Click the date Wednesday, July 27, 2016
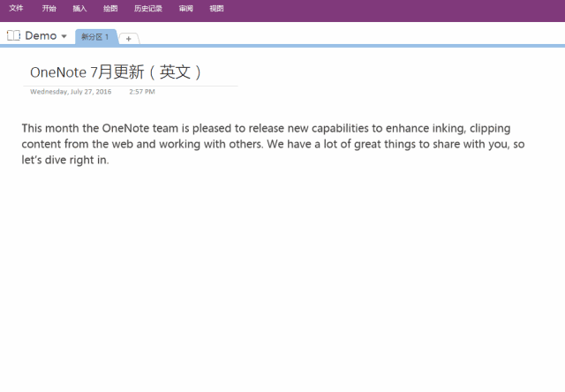 pyautogui.click(x=71, y=92)
